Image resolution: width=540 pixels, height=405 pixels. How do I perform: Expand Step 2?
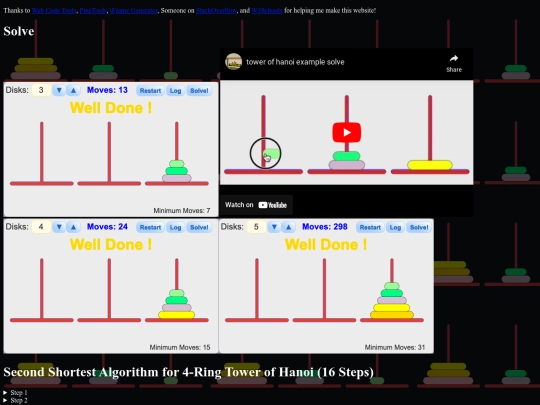point(15,400)
